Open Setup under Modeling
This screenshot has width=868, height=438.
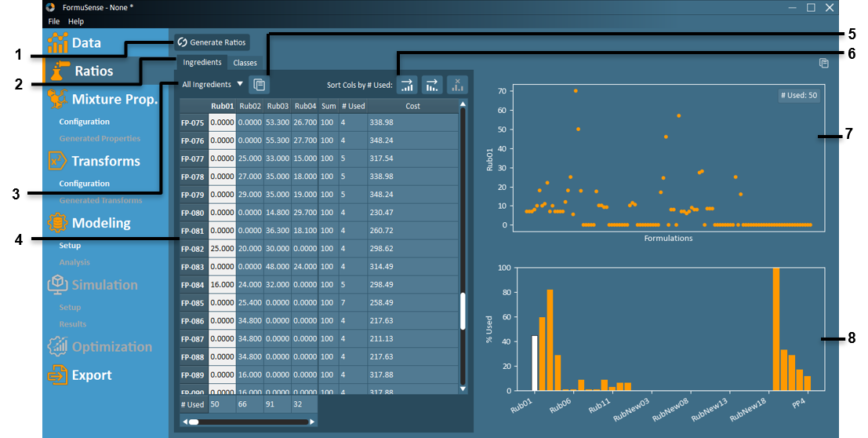[x=70, y=246]
